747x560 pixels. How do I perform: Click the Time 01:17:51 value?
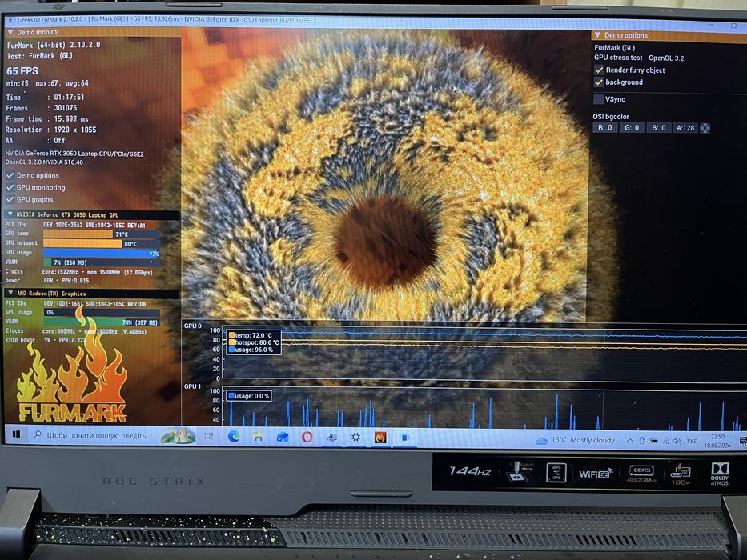(69, 97)
